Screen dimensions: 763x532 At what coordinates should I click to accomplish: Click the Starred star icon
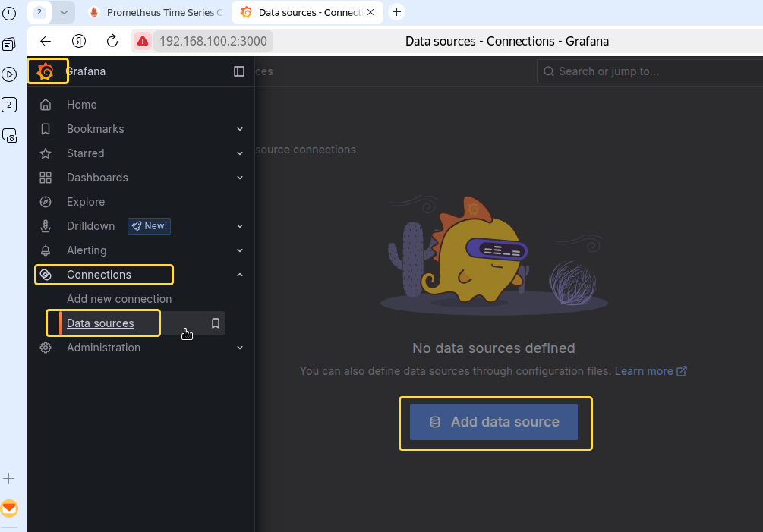point(46,153)
